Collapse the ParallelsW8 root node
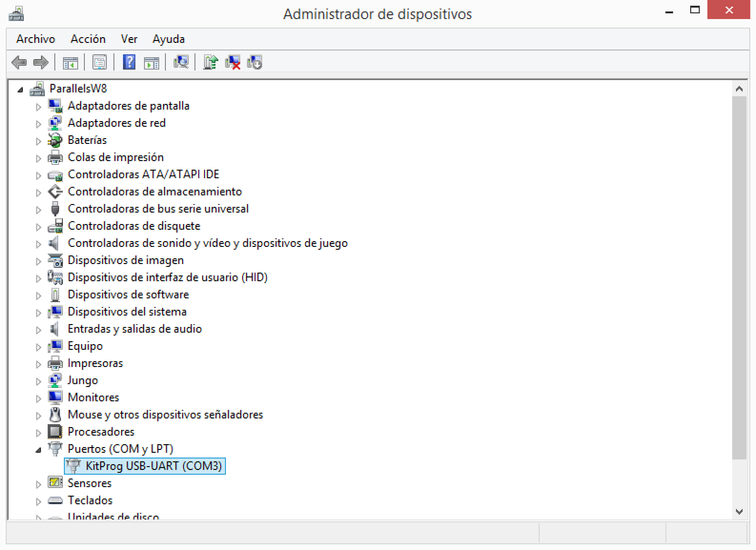The width and height of the screenshot is (756, 550). (x=20, y=90)
